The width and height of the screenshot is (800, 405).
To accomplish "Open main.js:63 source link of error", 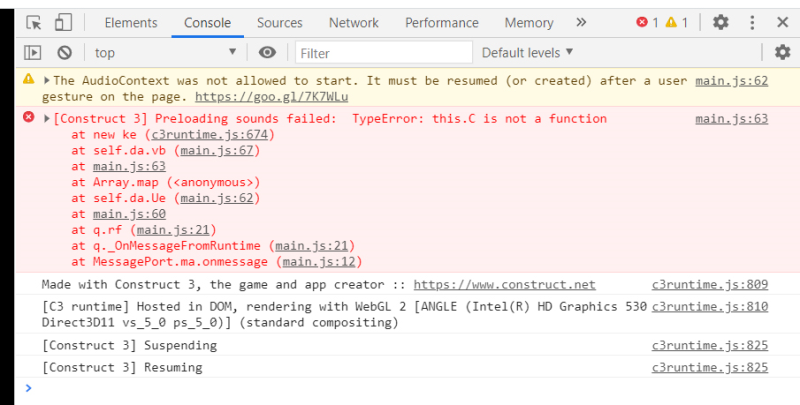I will point(732,119).
